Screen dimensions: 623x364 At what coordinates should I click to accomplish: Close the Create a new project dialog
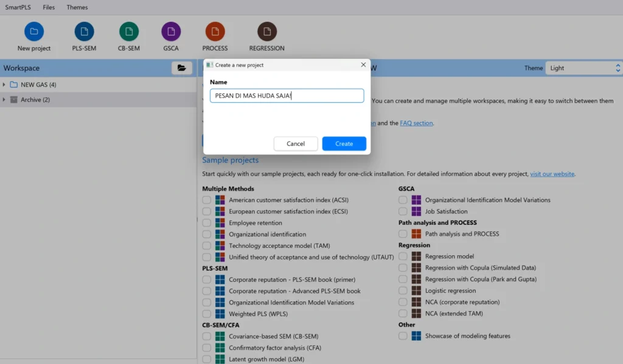(363, 64)
